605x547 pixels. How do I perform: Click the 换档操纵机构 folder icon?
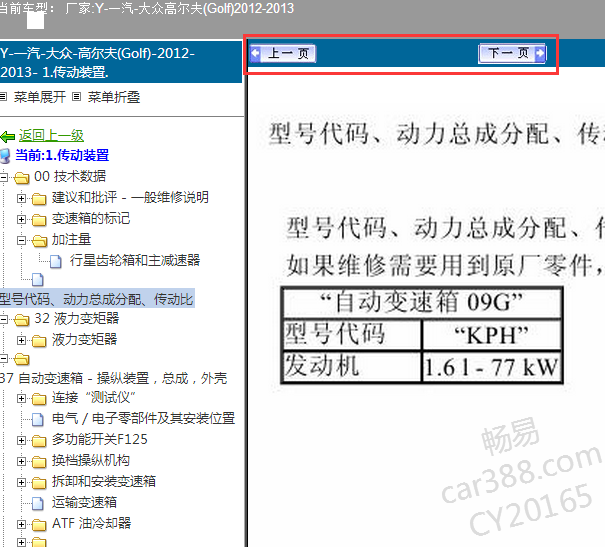[39, 461]
